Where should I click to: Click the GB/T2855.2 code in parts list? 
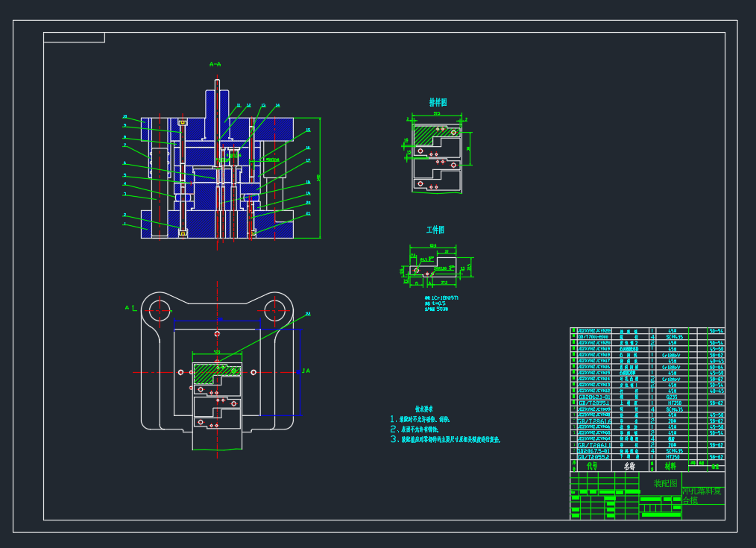594,457
